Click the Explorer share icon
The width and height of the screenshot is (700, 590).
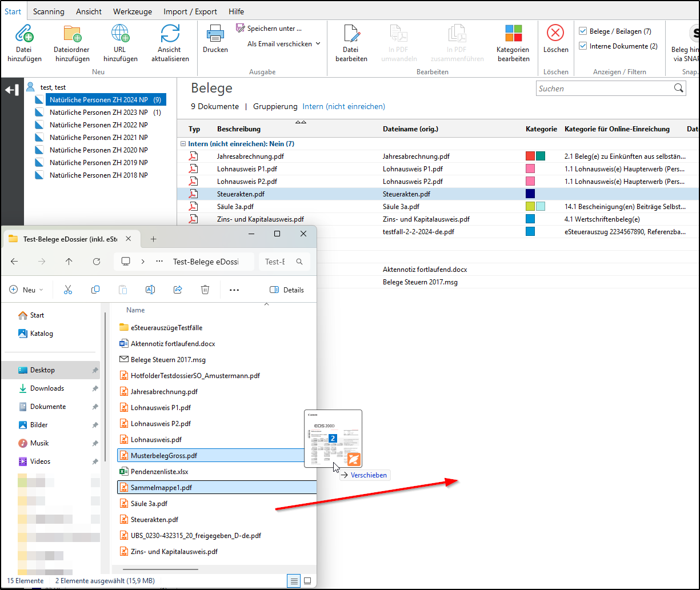(178, 290)
